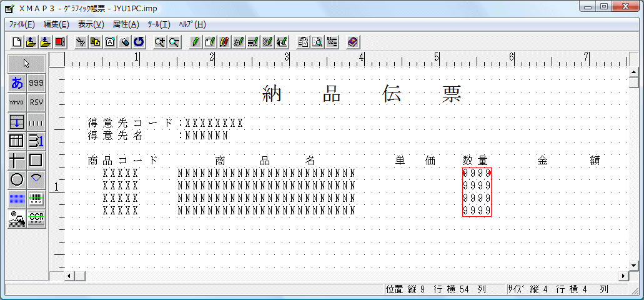Select the circle drawing tool
Viewport: 644px width, 300px height.
coord(17,179)
